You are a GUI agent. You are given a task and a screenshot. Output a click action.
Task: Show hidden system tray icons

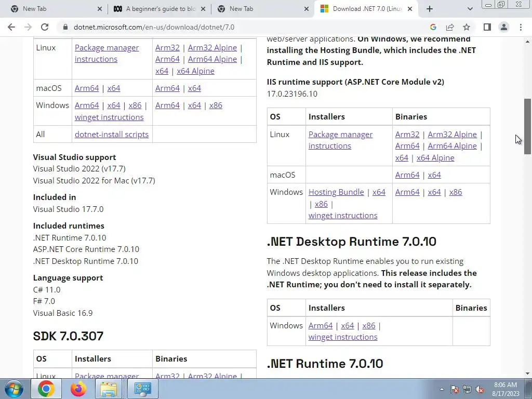tap(442, 389)
